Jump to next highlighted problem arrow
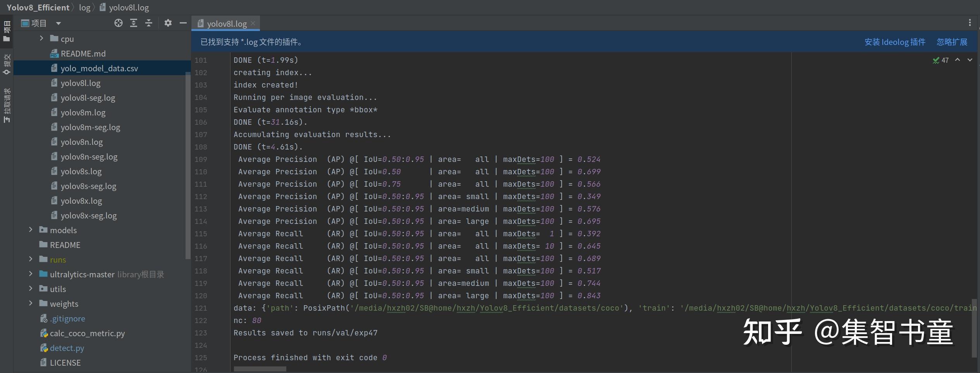 pos(970,60)
